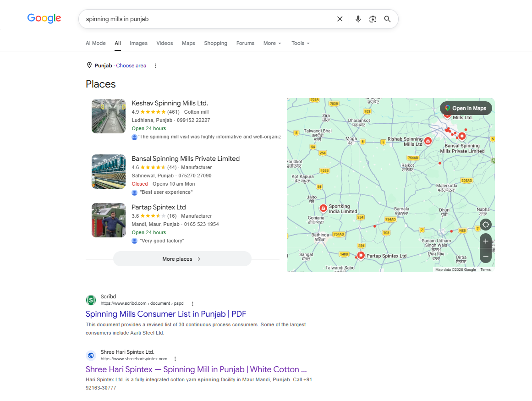
Task: Click Rishab Spinning Mills Ltd map marker
Action: pyautogui.click(x=428, y=141)
